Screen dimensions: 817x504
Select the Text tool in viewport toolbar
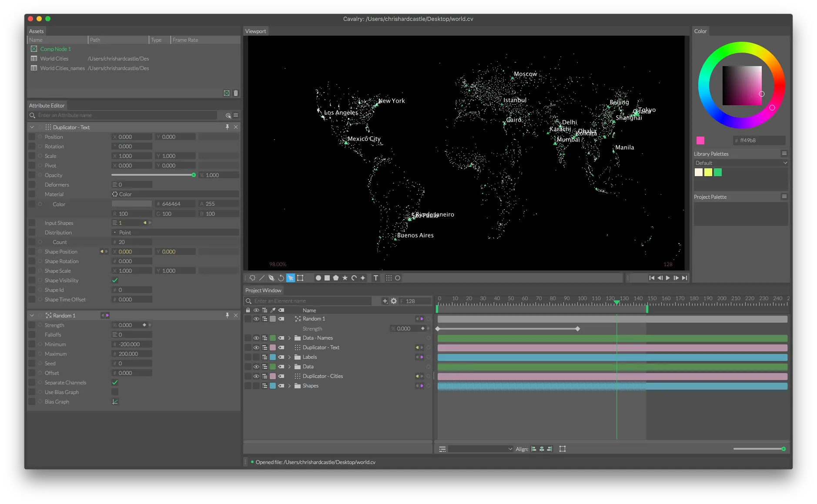pyautogui.click(x=376, y=278)
